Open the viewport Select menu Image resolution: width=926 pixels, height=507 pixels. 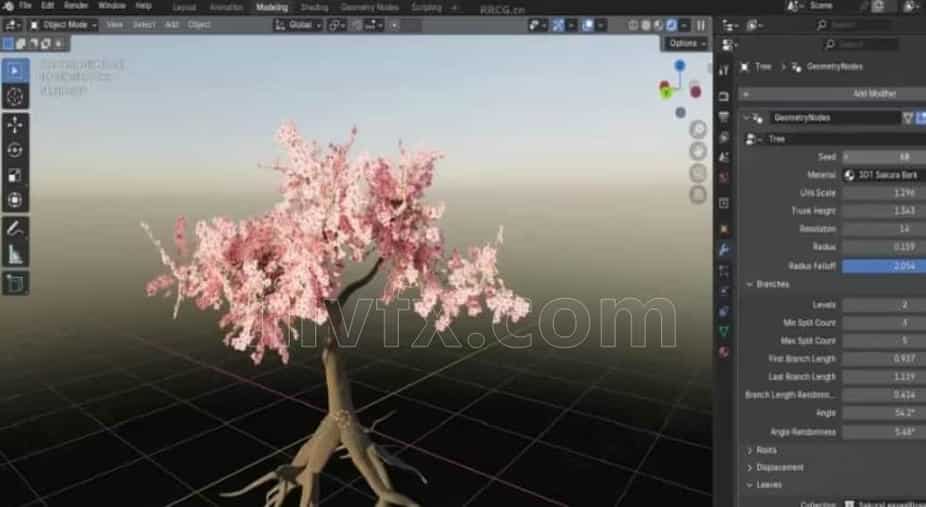point(144,25)
